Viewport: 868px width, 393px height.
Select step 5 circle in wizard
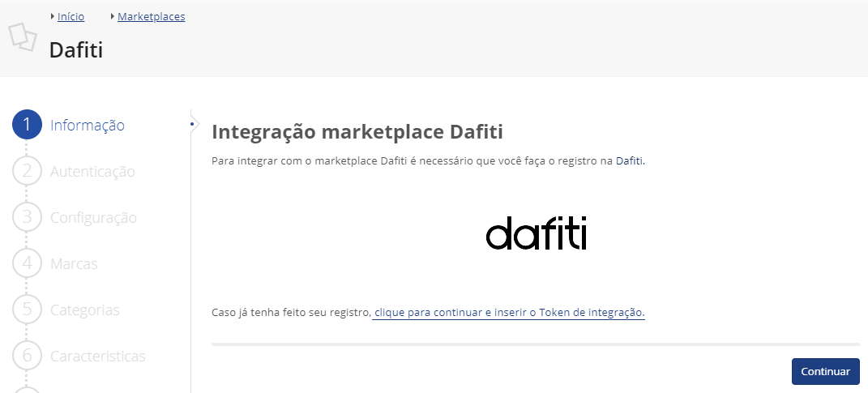click(x=27, y=309)
